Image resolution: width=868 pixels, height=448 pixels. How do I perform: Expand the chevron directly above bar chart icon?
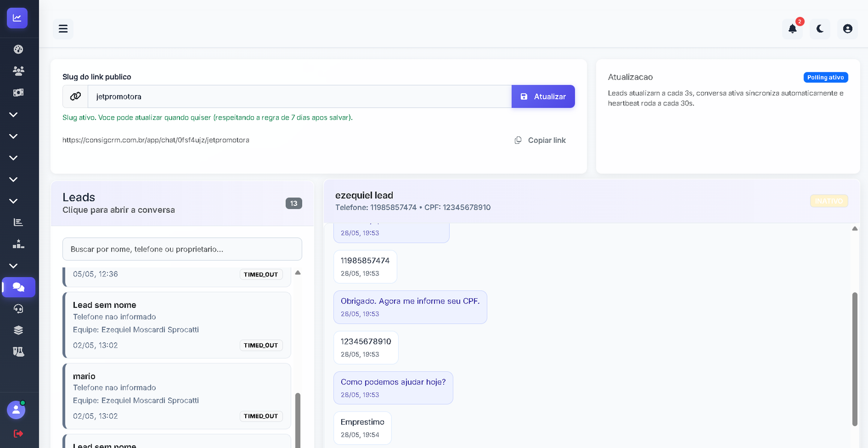14,201
